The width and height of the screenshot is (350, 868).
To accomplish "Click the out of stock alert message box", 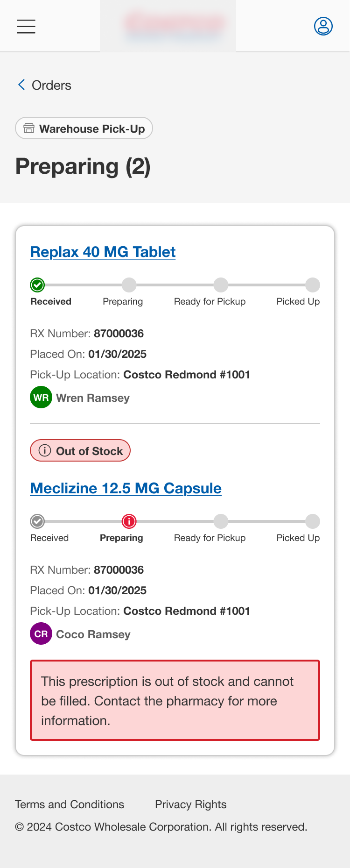I will pyautogui.click(x=175, y=700).
